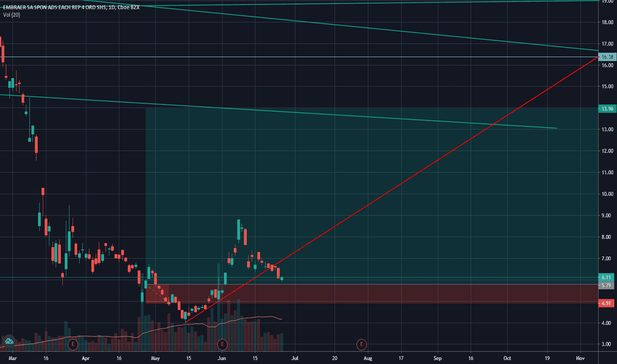The width and height of the screenshot is (617, 364).
Task: Click the Sep date on time axis
Action: 438,358
